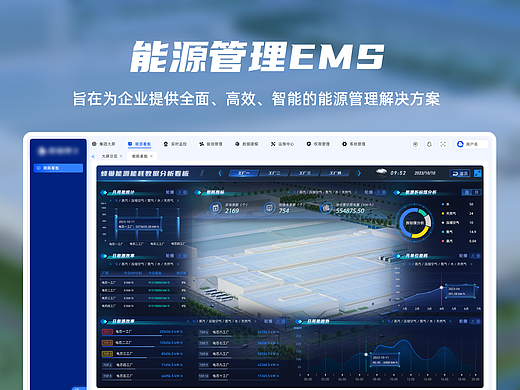
Task: Click the gear icon beside 系统管理
Action: coord(344,144)
